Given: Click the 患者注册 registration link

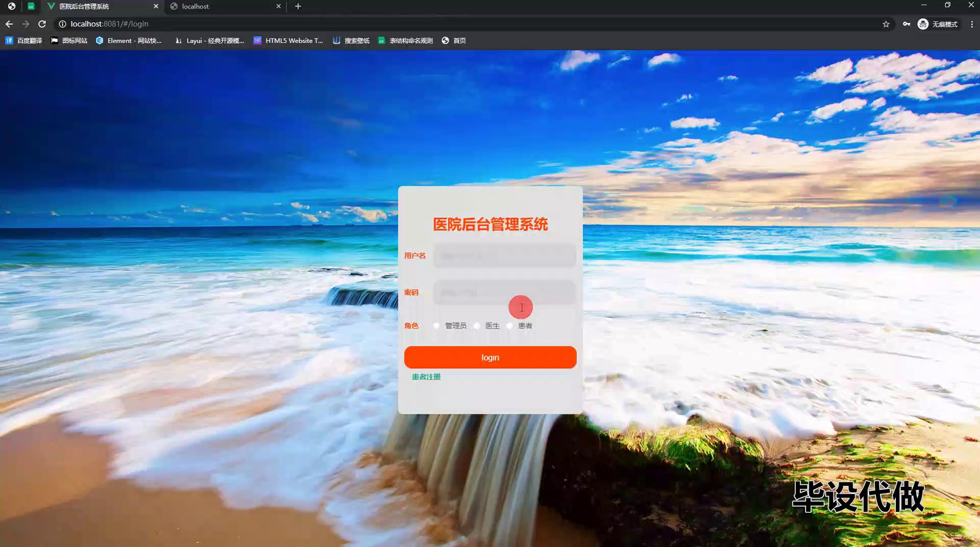Looking at the screenshot, I should pos(426,377).
